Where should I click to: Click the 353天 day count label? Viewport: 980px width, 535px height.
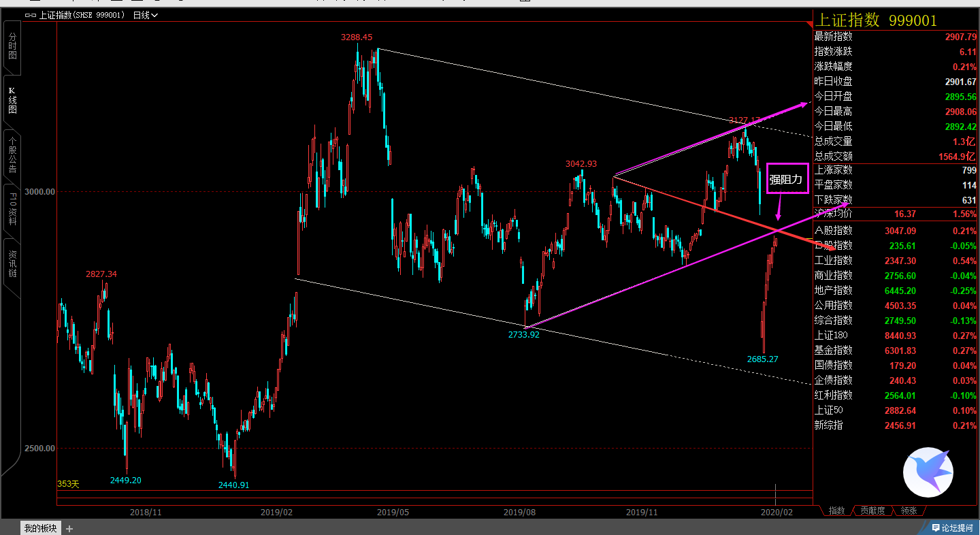coord(68,484)
